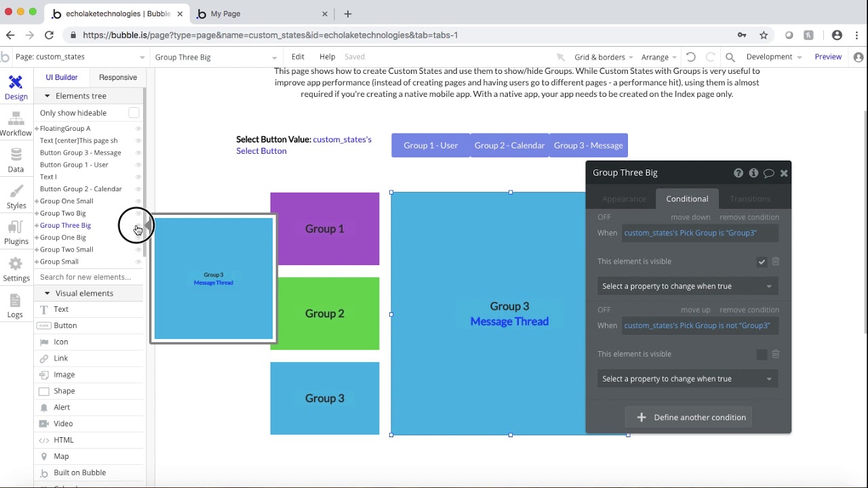The width and height of the screenshot is (868, 488).
Task: Open first 'Select a property to change' dropdown
Action: point(688,286)
